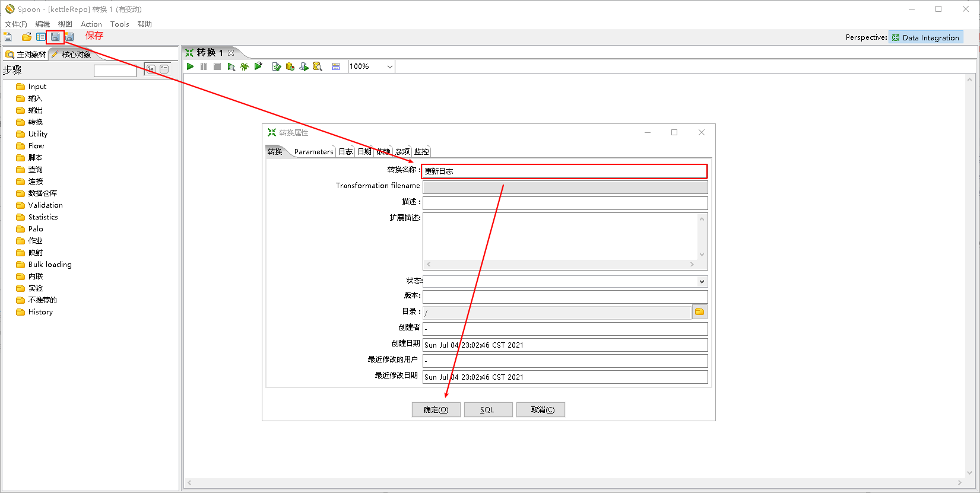Expand the Bulk loading folder
Screen dimensions: 980x493
tap(43, 265)
